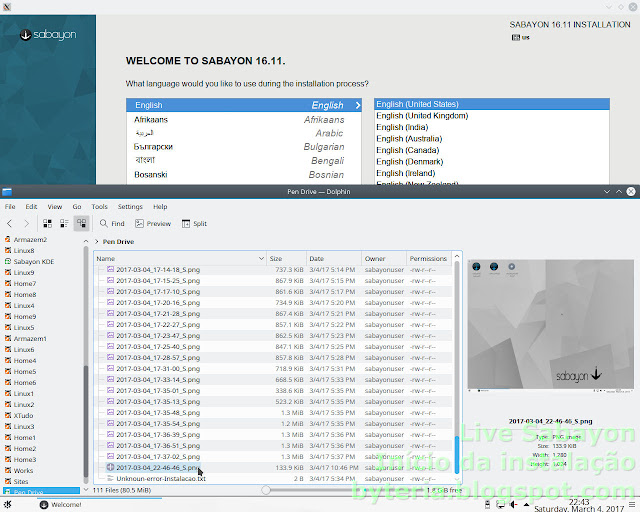Sort files by Date column
This screenshot has width=640, height=512.
pos(334,258)
